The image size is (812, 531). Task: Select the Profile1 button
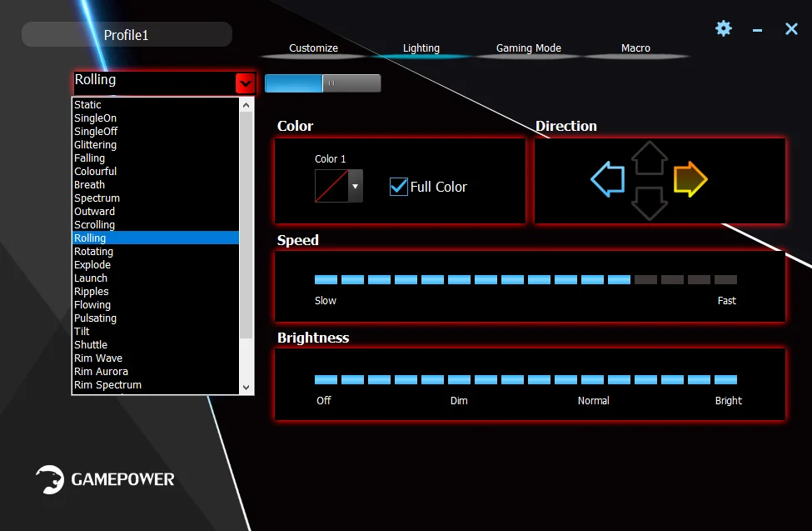point(127,35)
